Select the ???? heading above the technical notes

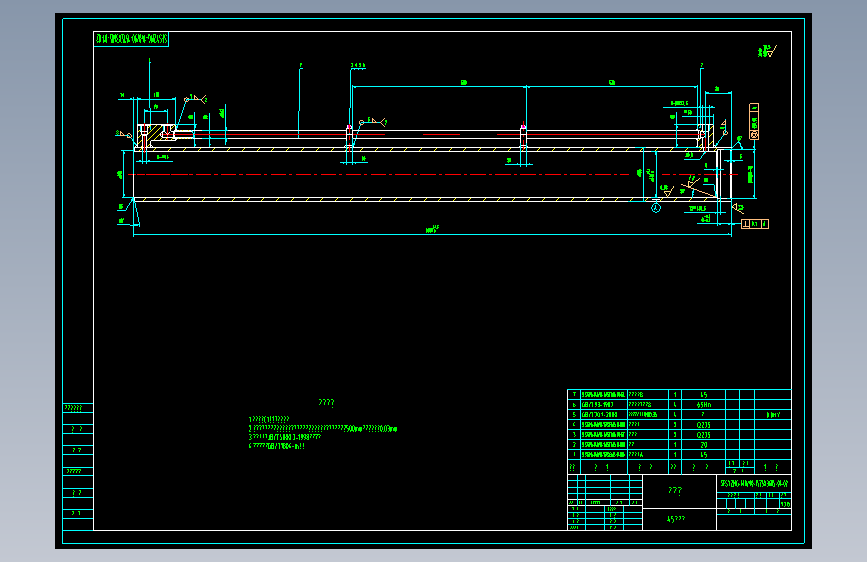pyautogui.click(x=326, y=403)
